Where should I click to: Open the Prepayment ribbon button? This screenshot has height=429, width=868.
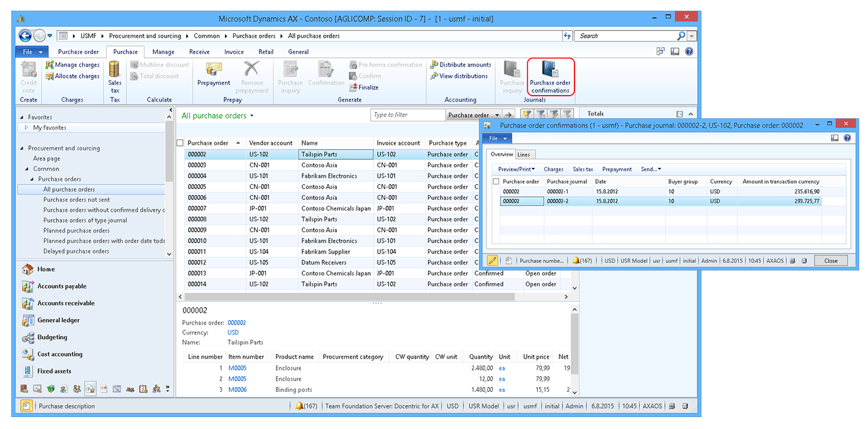tap(214, 74)
